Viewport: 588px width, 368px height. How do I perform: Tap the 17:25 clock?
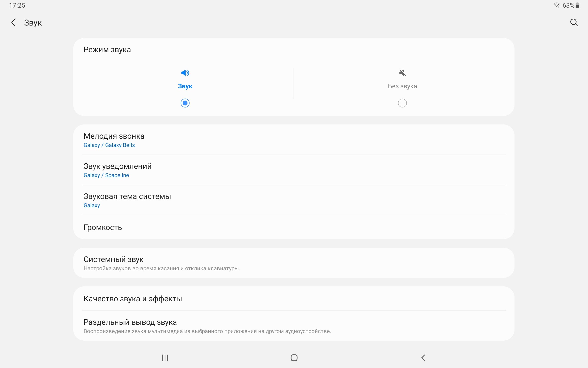pos(17,5)
